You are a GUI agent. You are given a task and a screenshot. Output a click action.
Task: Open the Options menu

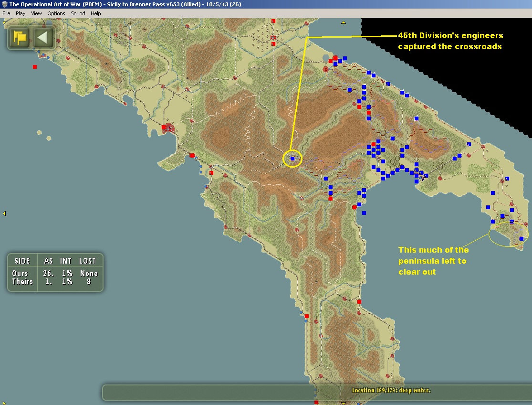[56, 13]
